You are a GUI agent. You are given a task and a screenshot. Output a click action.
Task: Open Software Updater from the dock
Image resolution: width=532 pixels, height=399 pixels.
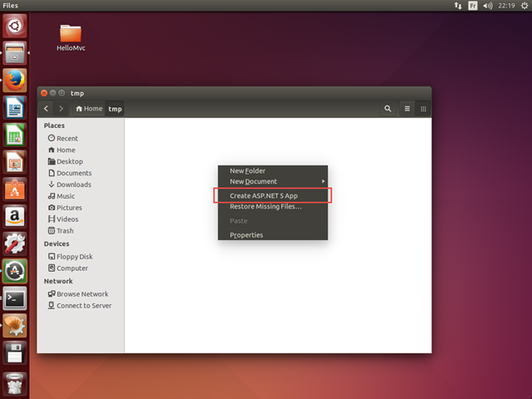(x=15, y=271)
